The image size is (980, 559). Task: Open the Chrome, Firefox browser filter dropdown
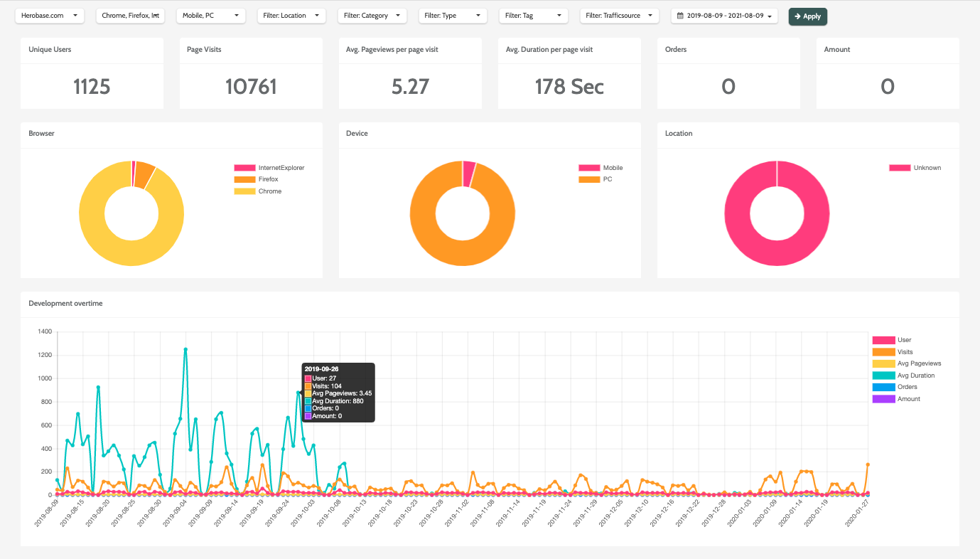(130, 16)
